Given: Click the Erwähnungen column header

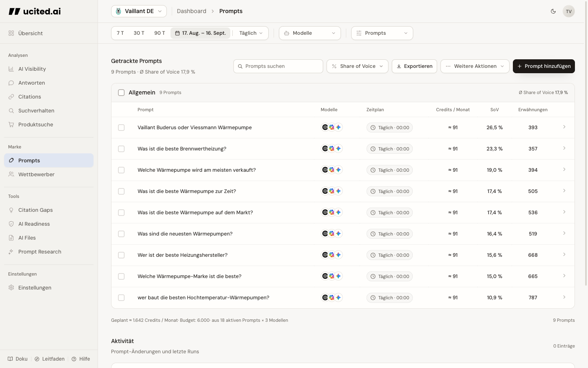Looking at the screenshot, I should pyautogui.click(x=533, y=110).
